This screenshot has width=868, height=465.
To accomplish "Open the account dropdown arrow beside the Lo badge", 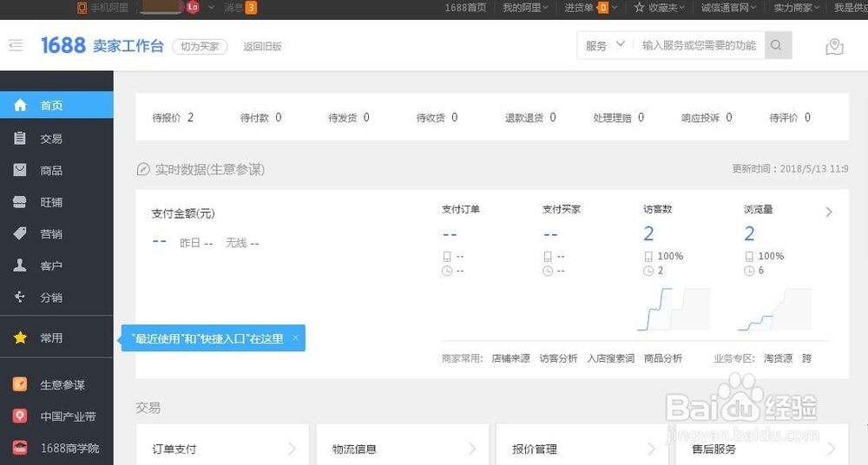I will (212, 7).
